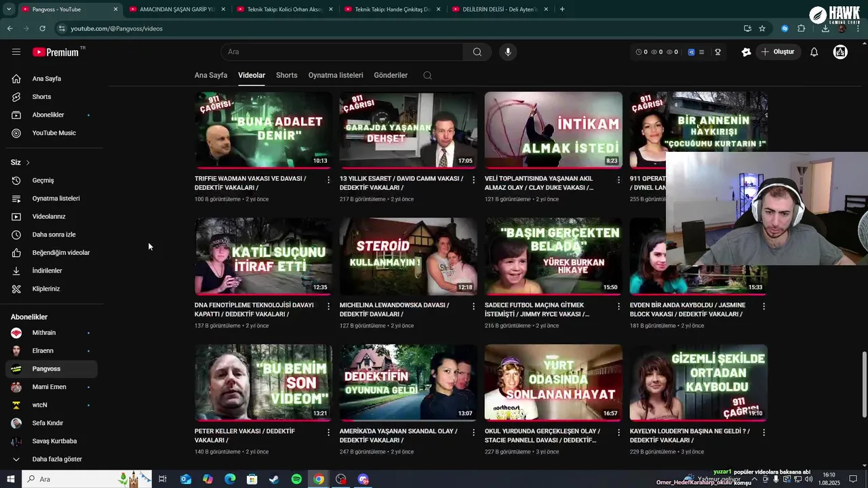Image resolution: width=868 pixels, height=488 pixels.
Task: Open options menu for MICHELINA LEWANDOWSKA video
Action: (x=473, y=306)
